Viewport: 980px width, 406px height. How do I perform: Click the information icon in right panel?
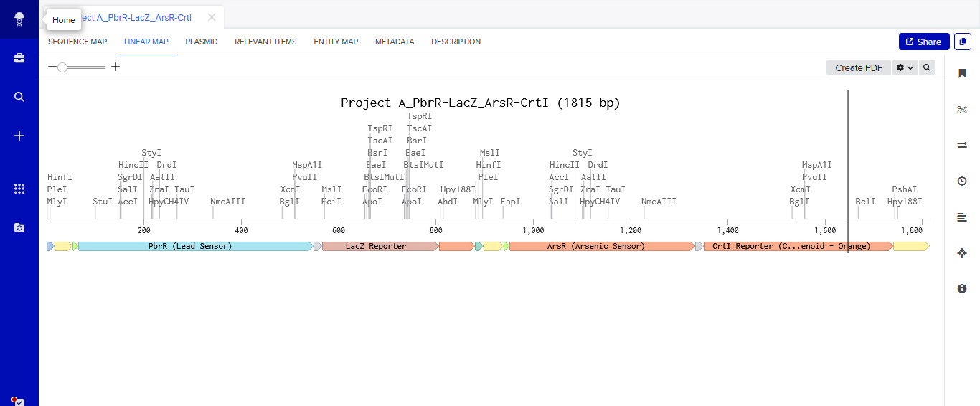point(962,288)
